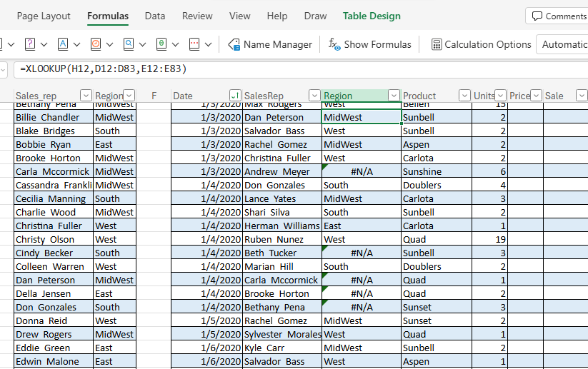Select the Formulas tab
Viewport: 588px width, 369px height.
[108, 16]
